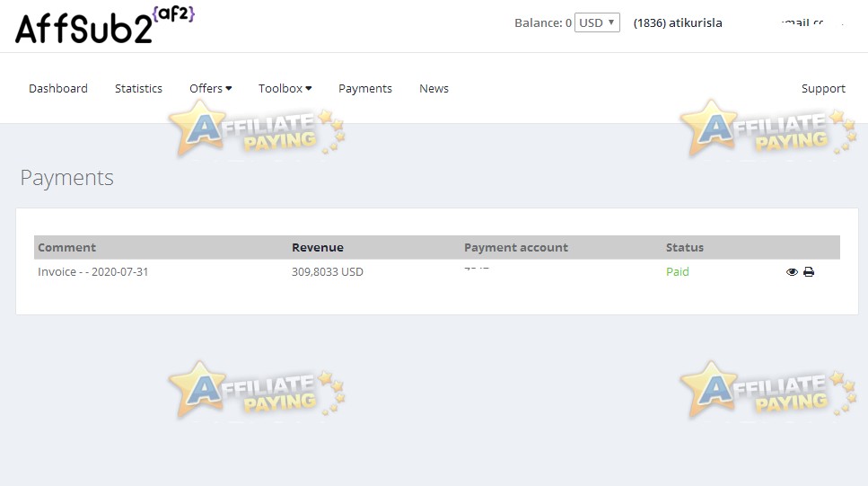This screenshot has height=486, width=868.
Task: Expand the Offers menu
Action: coord(210,89)
